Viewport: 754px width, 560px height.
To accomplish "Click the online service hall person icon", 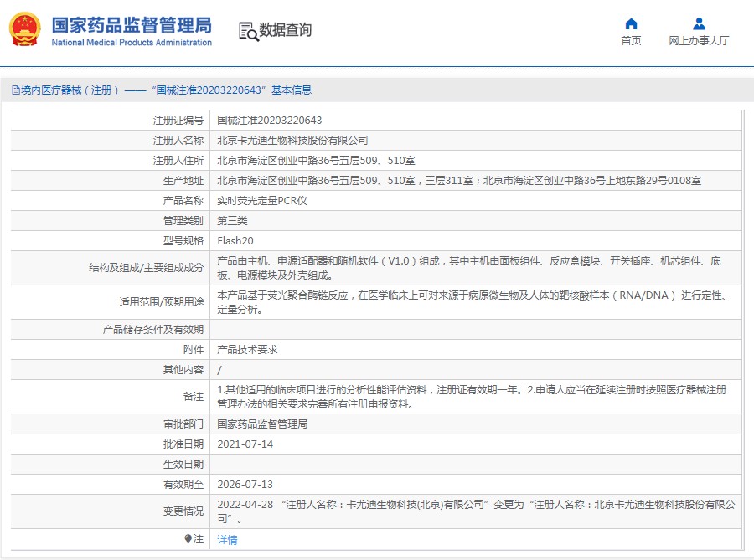I will [x=699, y=23].
